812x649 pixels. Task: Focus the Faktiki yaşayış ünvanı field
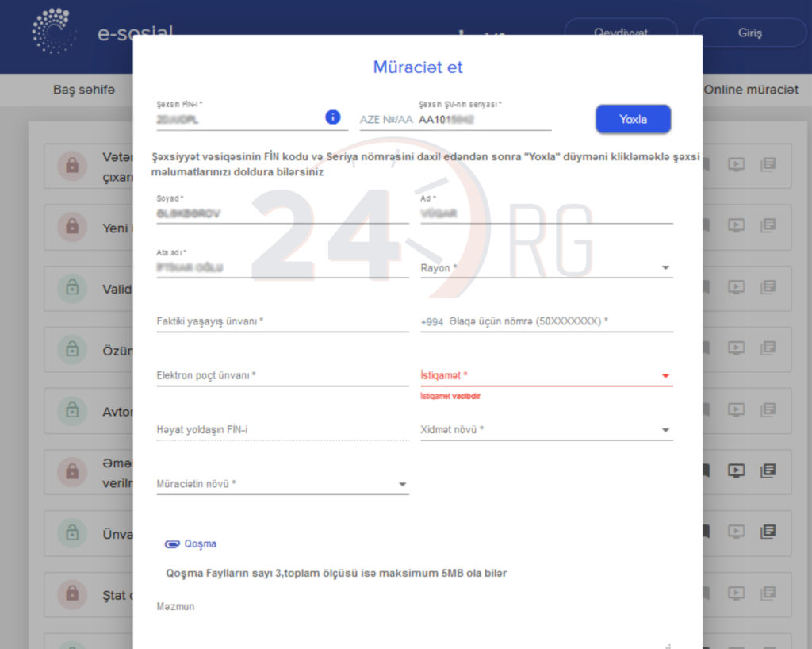[282, 322]
